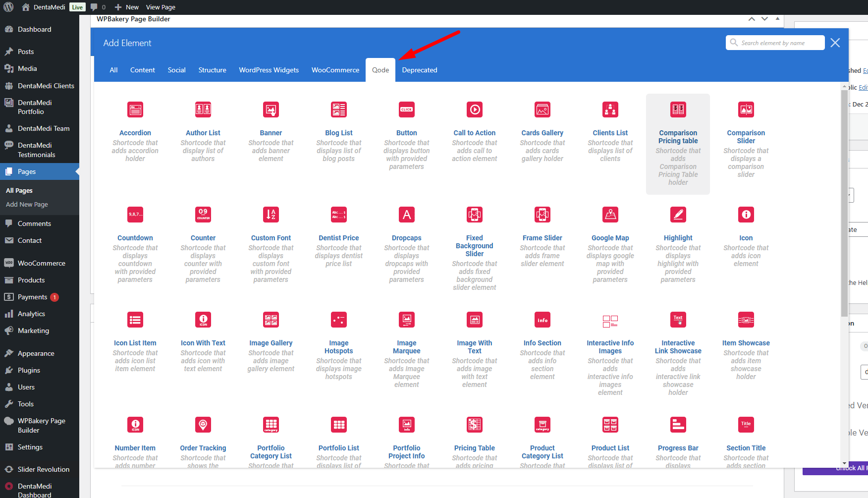Select the Countdown element icon
The image size is (868, 498).
click(x=135, y=215)
